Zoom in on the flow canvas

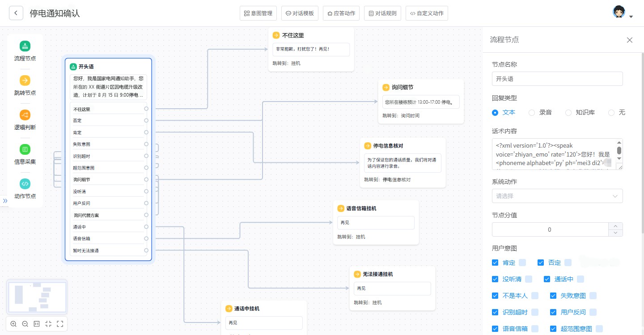point(13,324)
